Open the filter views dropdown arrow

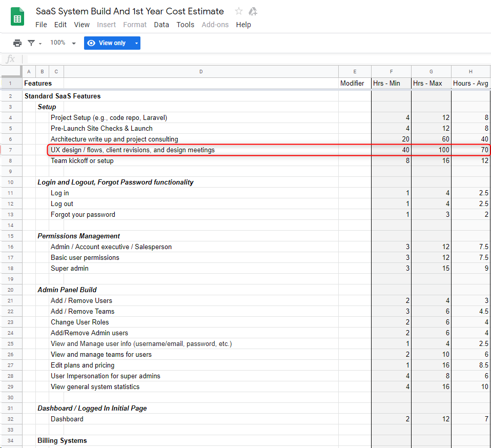(40, 44)
